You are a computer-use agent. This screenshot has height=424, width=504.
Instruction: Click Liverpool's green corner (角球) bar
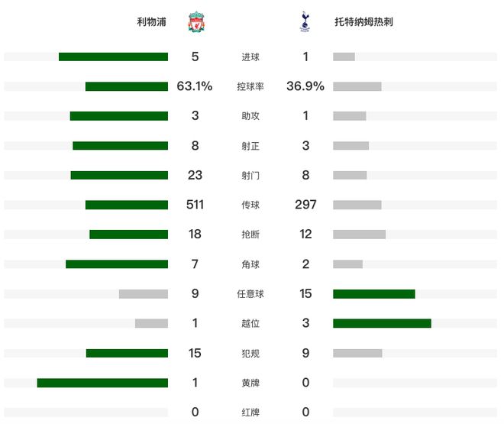point(116,264)
